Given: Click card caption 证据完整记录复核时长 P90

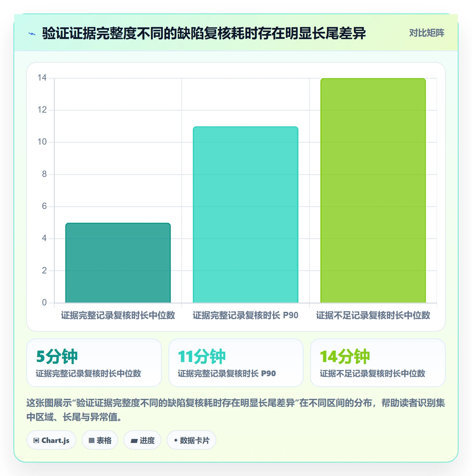Looking at the screenshot, I should pos(227,374).
